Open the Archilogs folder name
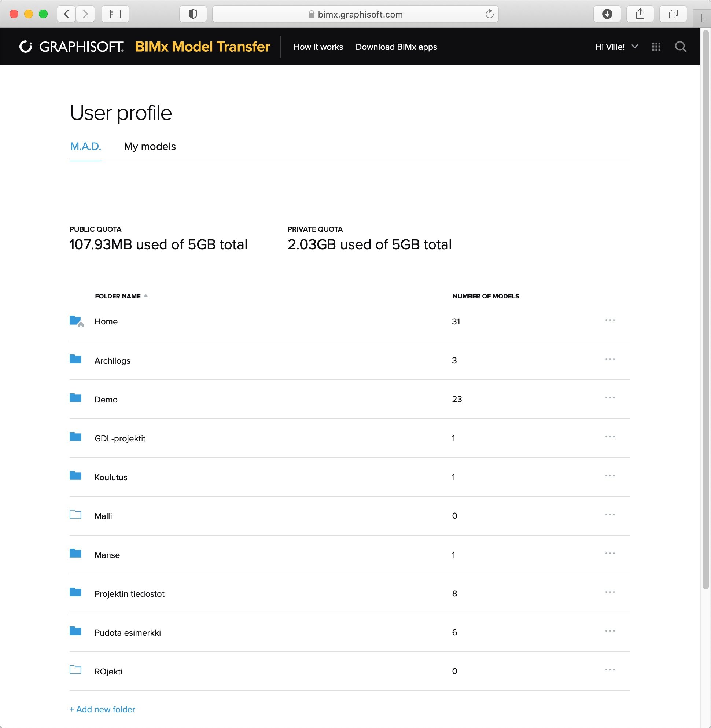711x728 pixels. pos(113,361)
